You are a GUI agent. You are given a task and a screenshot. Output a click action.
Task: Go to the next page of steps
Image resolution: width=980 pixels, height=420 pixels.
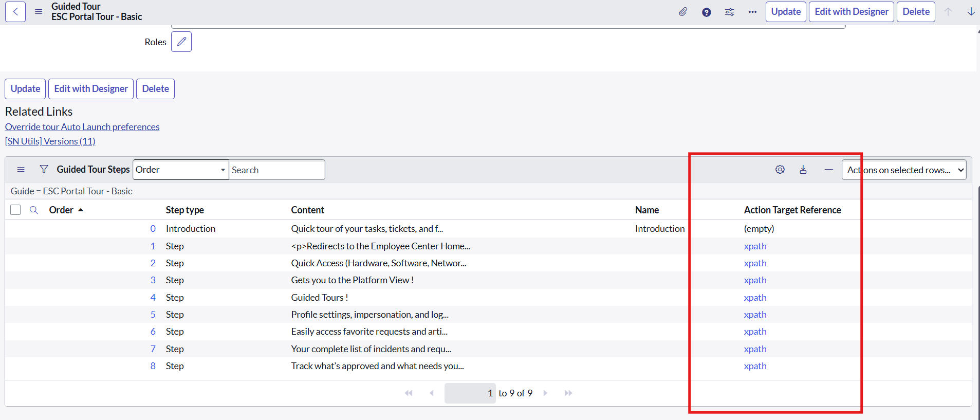[545, 393]
